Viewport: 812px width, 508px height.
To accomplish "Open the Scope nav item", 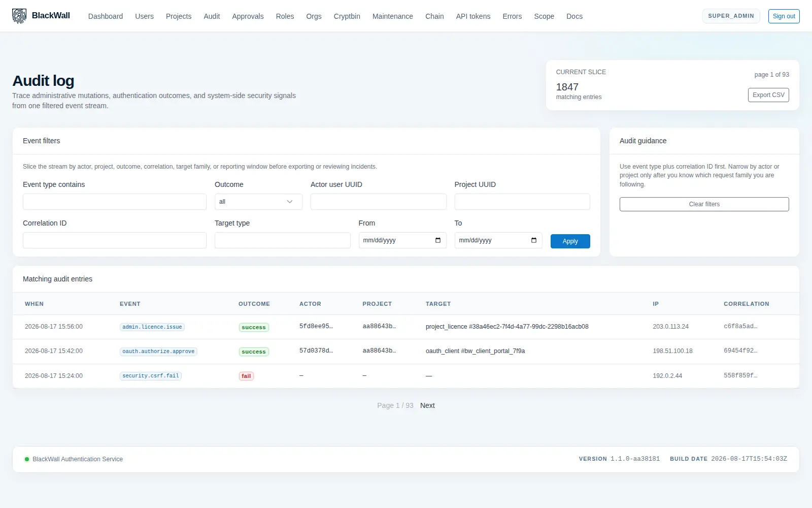I will click(x=544, y=16).
